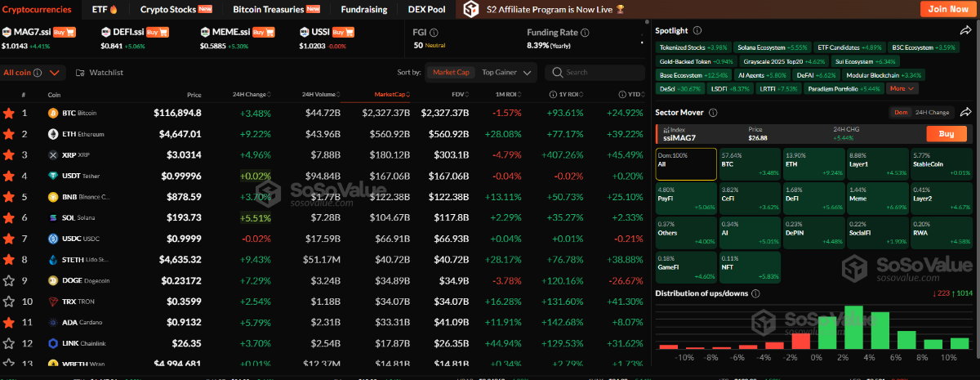Open the All coin dropdown
Screen dimensions: 980x380
click(x=32, y=73)
